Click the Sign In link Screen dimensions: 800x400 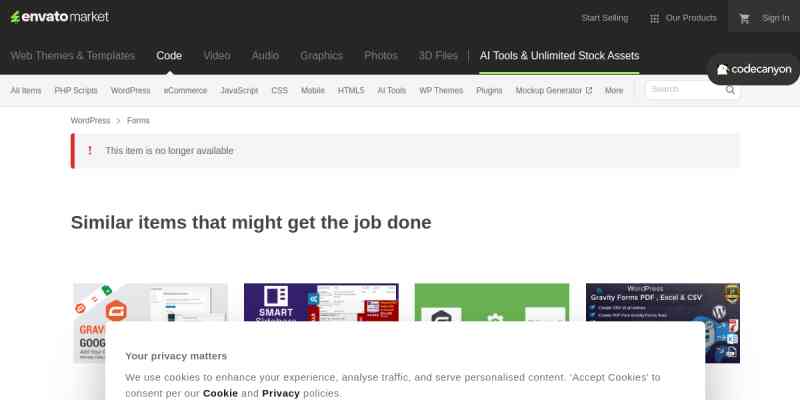775,18
